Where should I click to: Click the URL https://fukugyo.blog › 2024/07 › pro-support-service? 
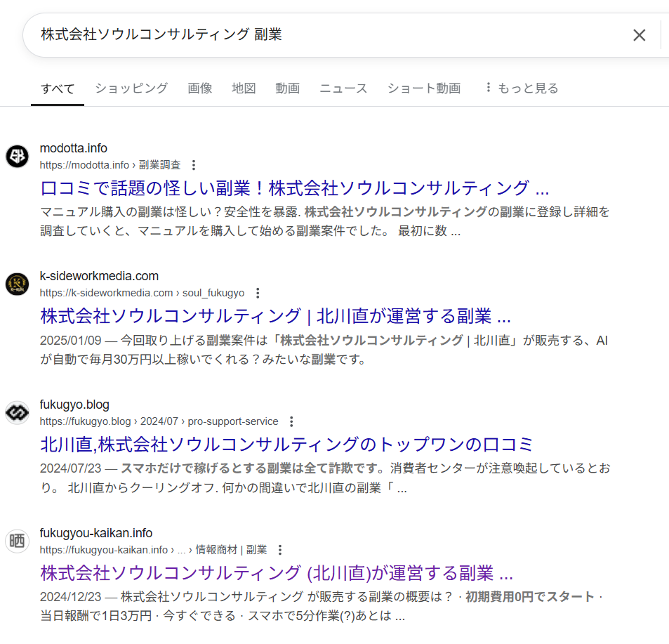159,421
